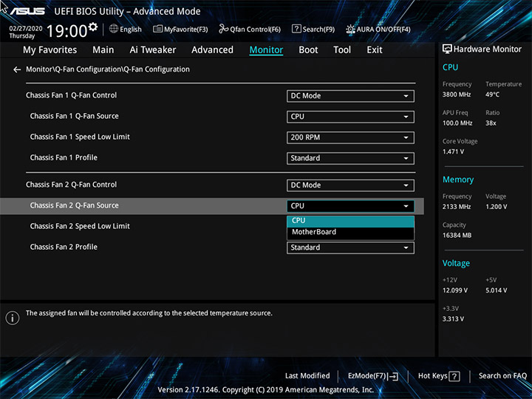The height and width of the screenshot is (399, 532).
Task: Click the 1.471 V core voltage value
Action: pos(453,151)
